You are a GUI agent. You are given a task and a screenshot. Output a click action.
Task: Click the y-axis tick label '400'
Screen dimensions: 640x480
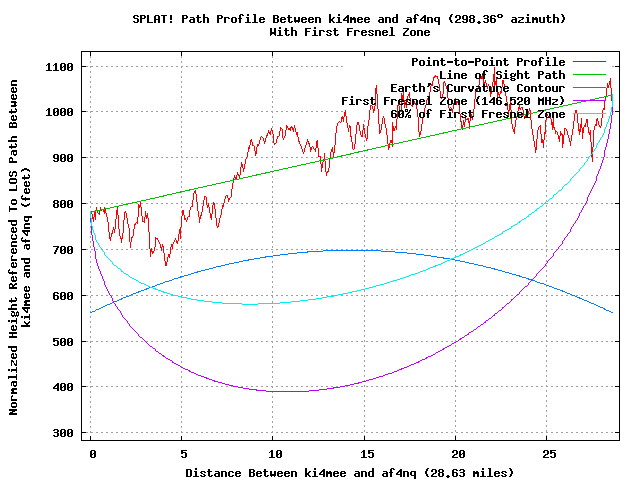(x=63, y=387)
